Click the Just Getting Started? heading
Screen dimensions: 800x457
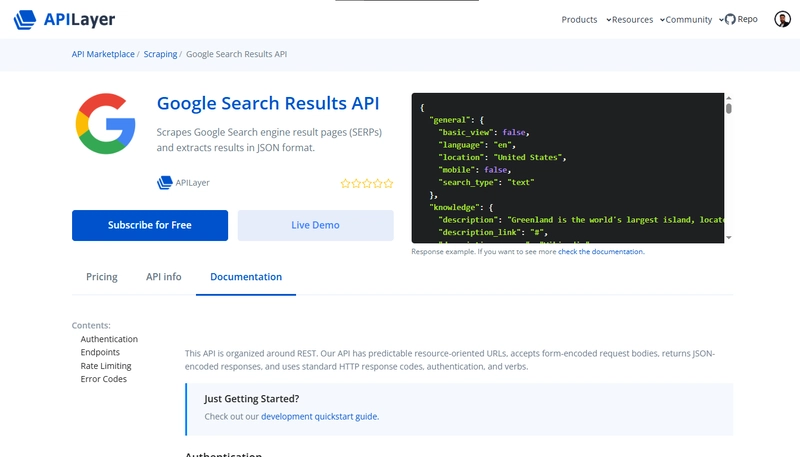coord(252,399)
